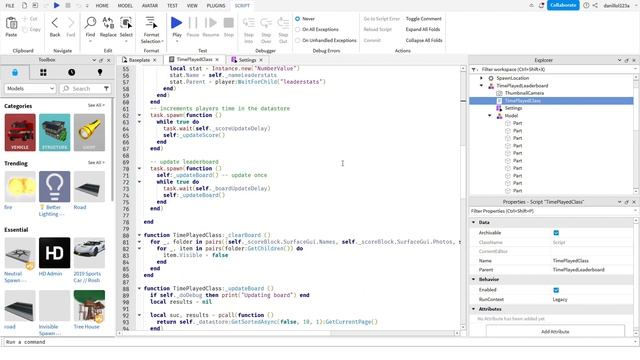Toggle the Enabled property checkbox
The height and width of the screenshot is (360, 640).
pyautogui.click(x=556, y=290)
